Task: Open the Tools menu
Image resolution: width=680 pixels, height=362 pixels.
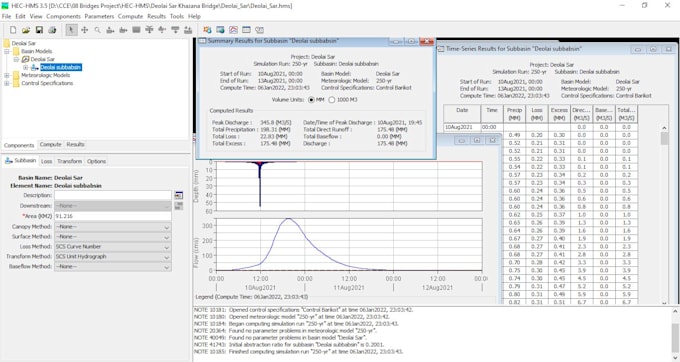Action: pos(177,16)
